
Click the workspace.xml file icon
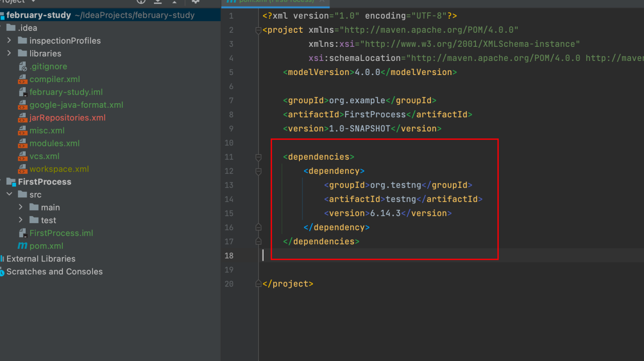point(23,169)
